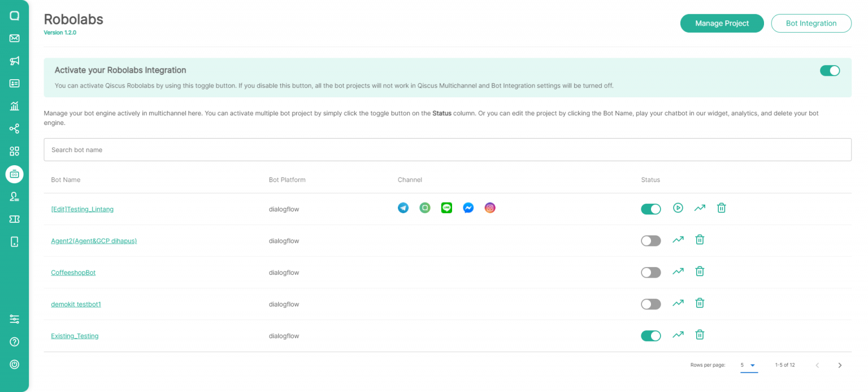The image size is (868, 392).
Task: Disable the Robolabs Integration toggle
Action: click(830, 70)
